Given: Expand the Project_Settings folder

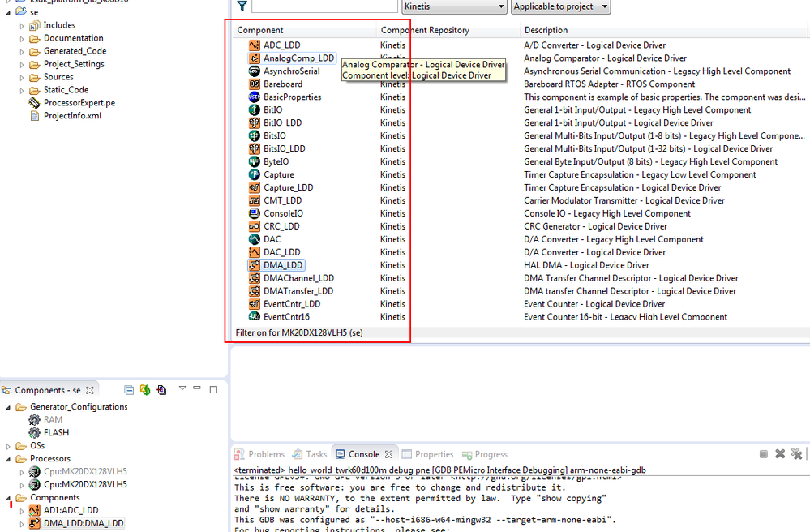Looking at the screenshot, I should click(22, 65).
